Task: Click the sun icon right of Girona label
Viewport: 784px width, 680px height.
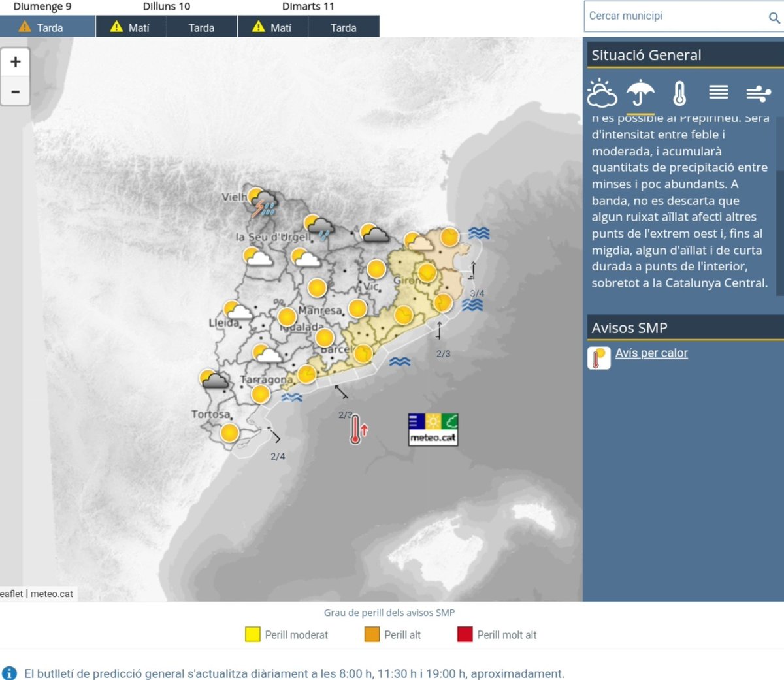Action: click(x=427, y=272)
